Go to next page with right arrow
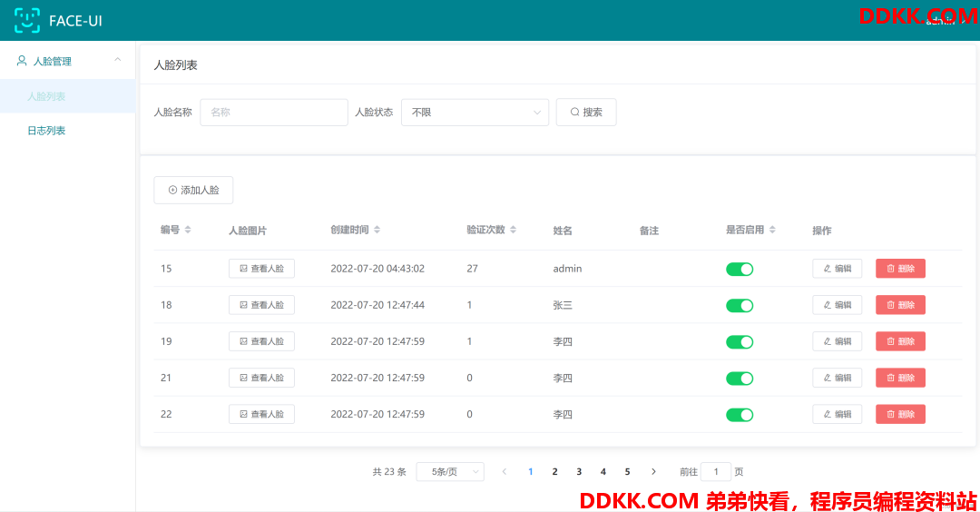 653,472
